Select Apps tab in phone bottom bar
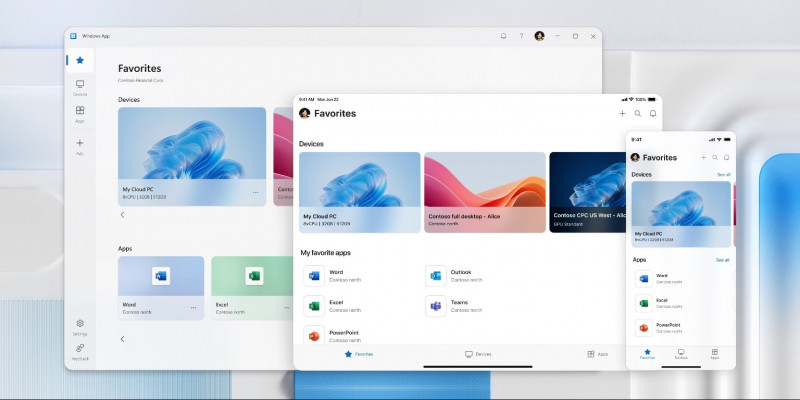Viewport: 800px width, 400px height. 715,354
